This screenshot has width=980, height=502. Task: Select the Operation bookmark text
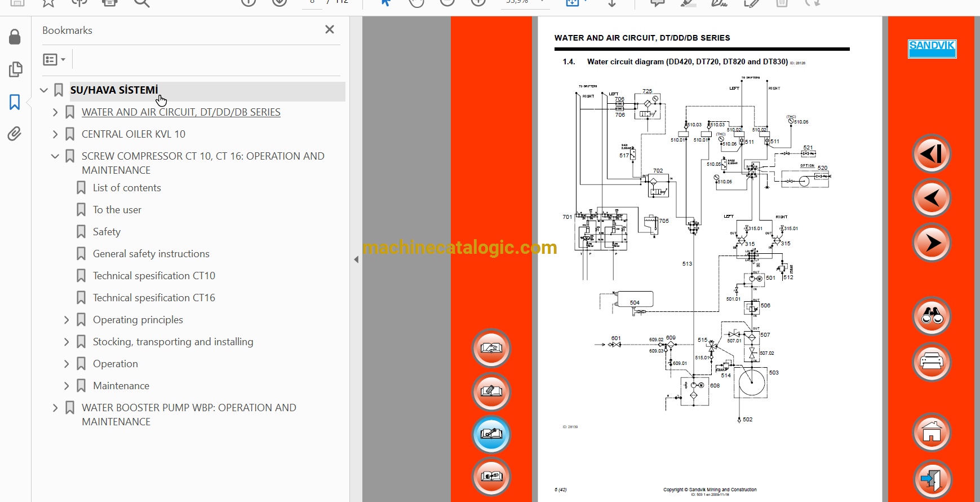116,364
